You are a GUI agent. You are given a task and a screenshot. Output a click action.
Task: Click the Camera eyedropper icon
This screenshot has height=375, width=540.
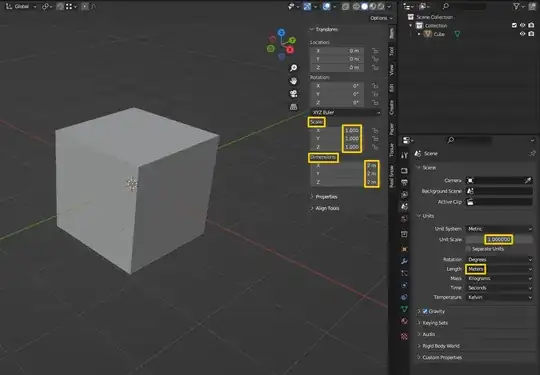[528, 180]
